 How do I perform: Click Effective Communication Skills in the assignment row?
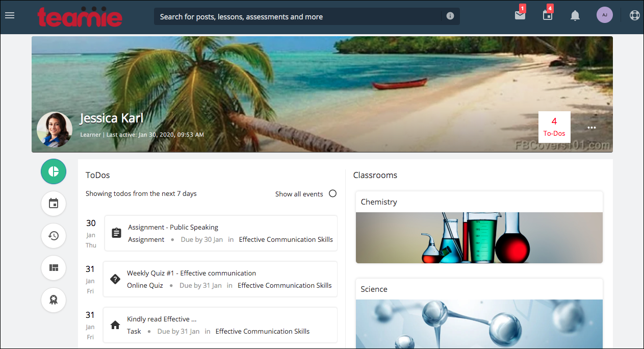[x=286, y=239]
